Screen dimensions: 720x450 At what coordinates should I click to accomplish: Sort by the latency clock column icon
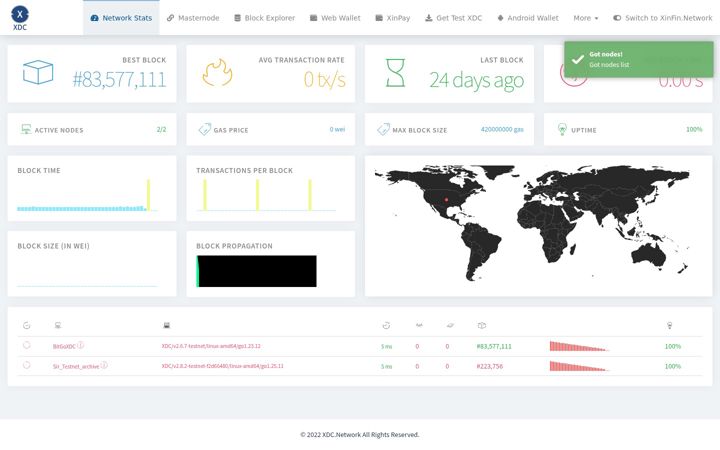(x=386, y=326)
